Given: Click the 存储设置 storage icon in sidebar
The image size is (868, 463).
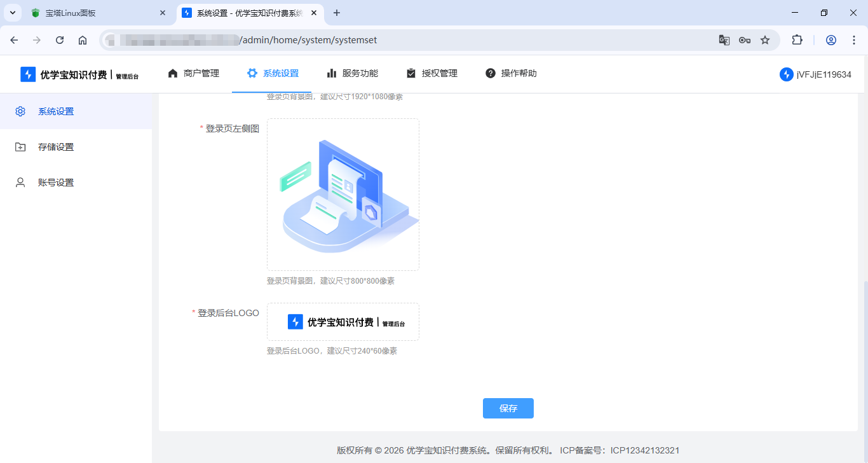Looking at the screenshot, I should (20, 146).
